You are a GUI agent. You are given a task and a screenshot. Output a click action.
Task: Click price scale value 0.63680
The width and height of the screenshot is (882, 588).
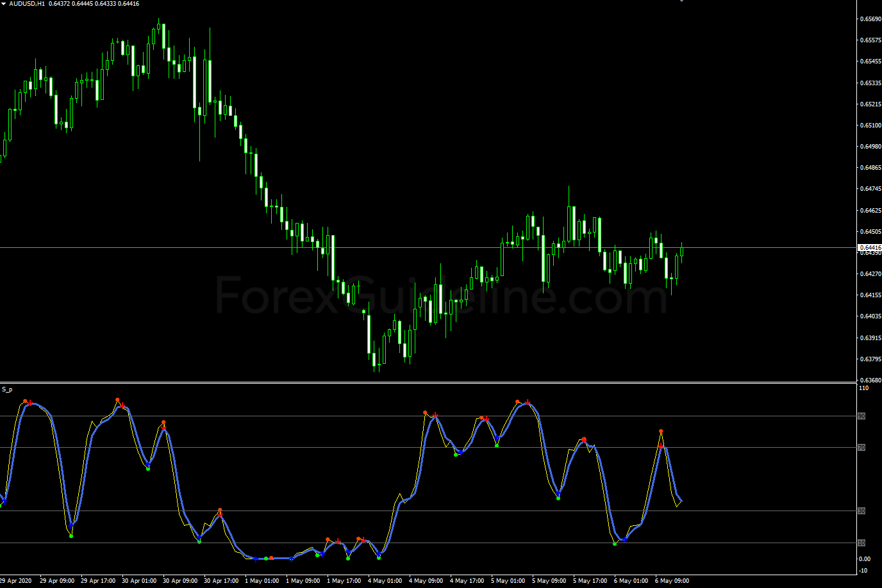pos(870,380)
